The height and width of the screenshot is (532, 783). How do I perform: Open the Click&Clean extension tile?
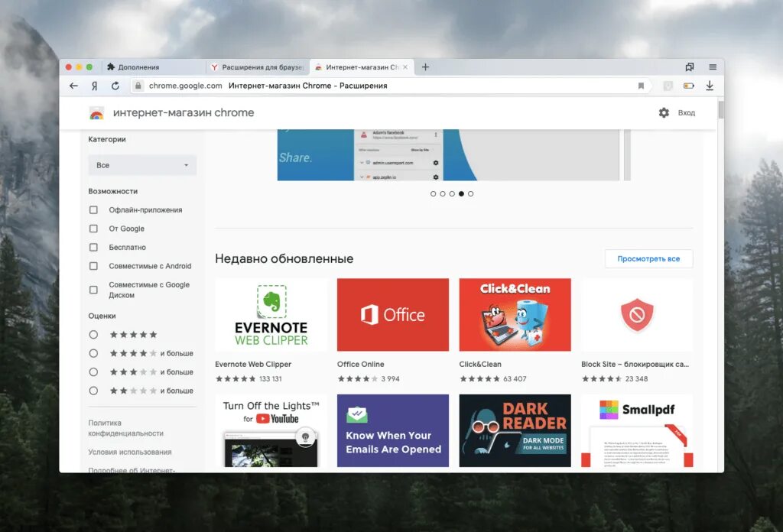tap(515, 315)
